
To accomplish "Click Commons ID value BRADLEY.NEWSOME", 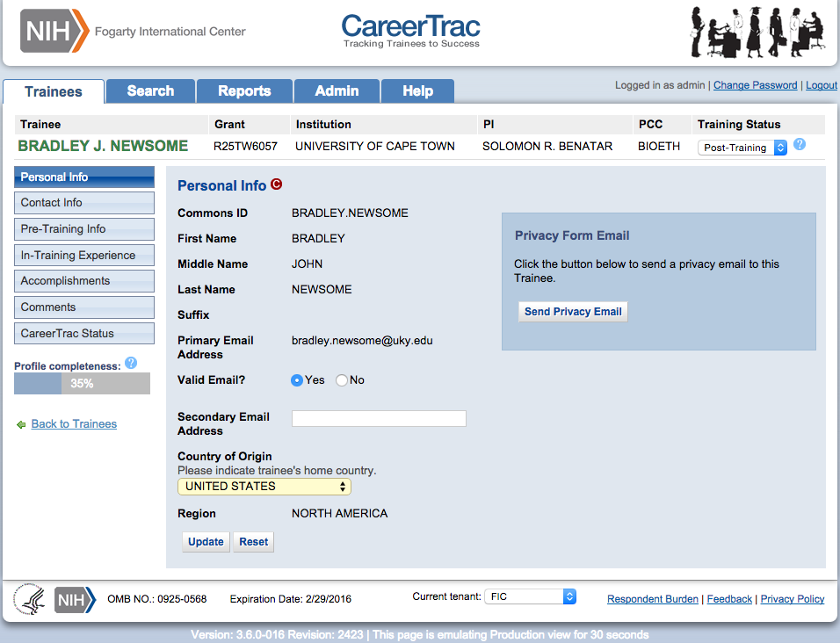I will (350, 213).
